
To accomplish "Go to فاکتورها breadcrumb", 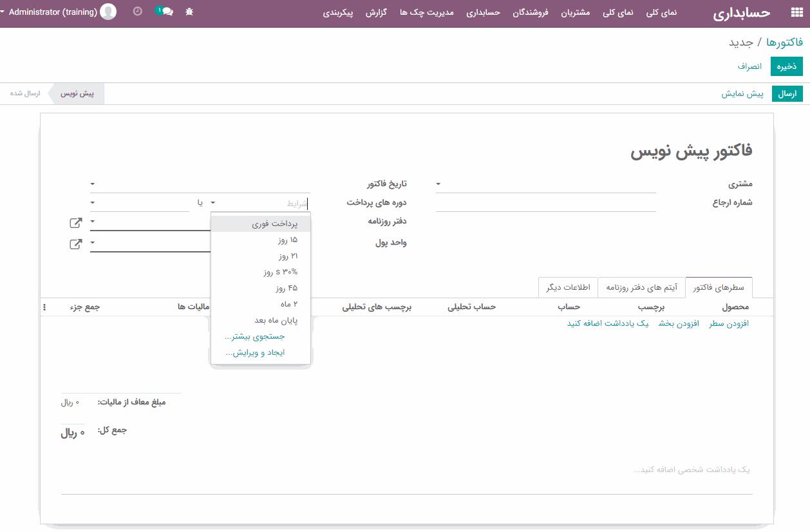I will click(x=785, y=42).
